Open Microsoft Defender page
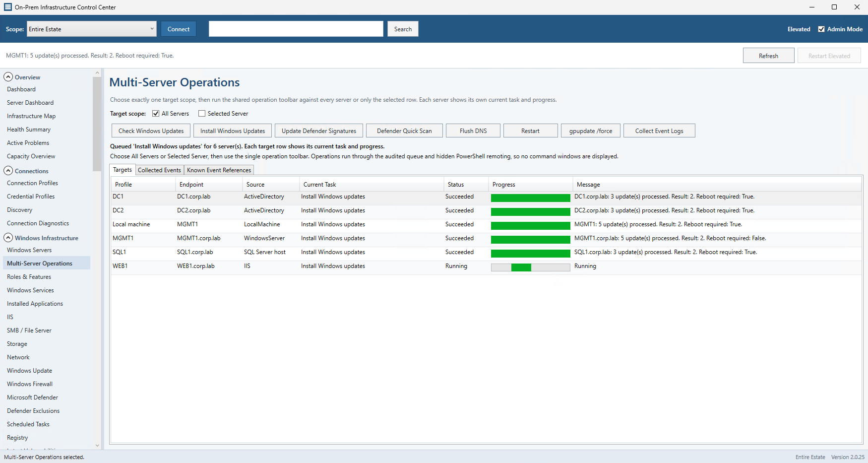This screenshot has width=868, height=463. [x=32, y=397]
